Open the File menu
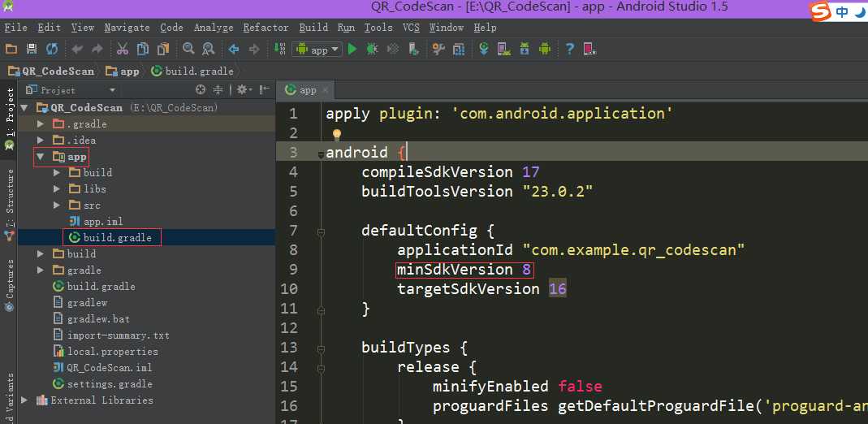This screenshot has width=868, height=424. pos(16,27)
